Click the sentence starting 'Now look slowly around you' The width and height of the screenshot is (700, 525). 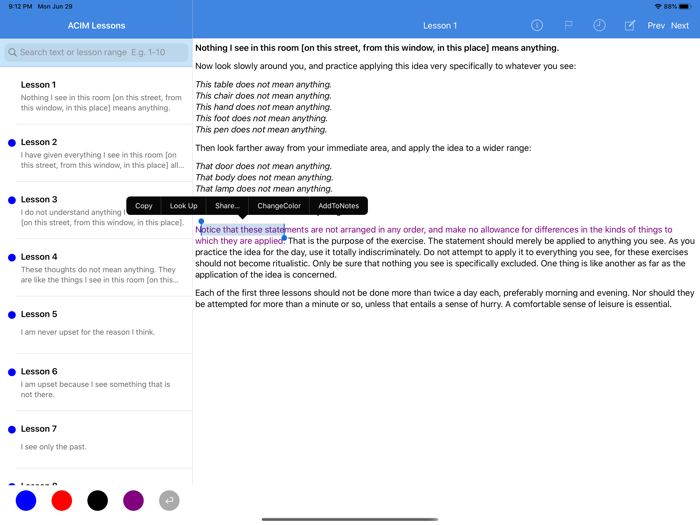pyautogui.click(x=386, y=66)
